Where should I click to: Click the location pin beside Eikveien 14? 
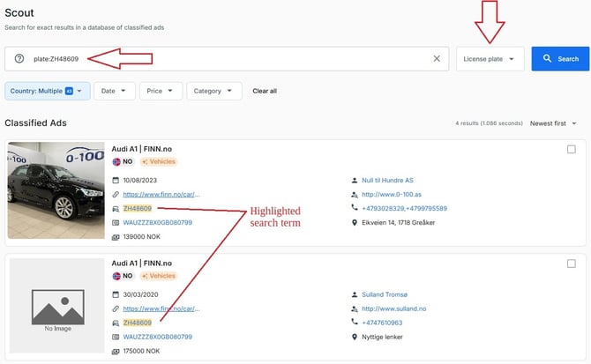pos(355,223)
